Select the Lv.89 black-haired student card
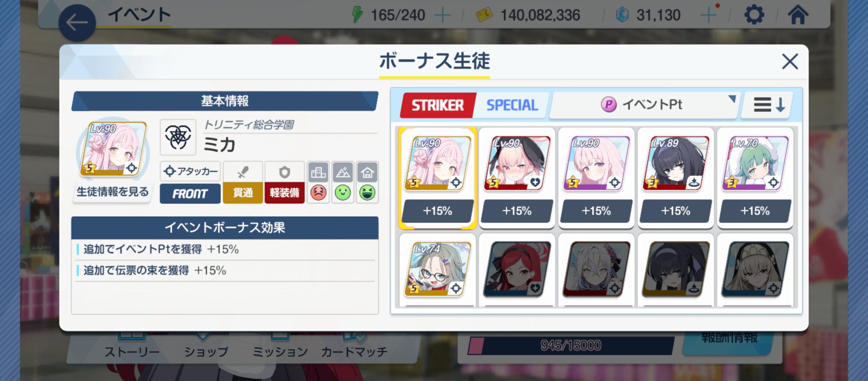 click(676, 178)
